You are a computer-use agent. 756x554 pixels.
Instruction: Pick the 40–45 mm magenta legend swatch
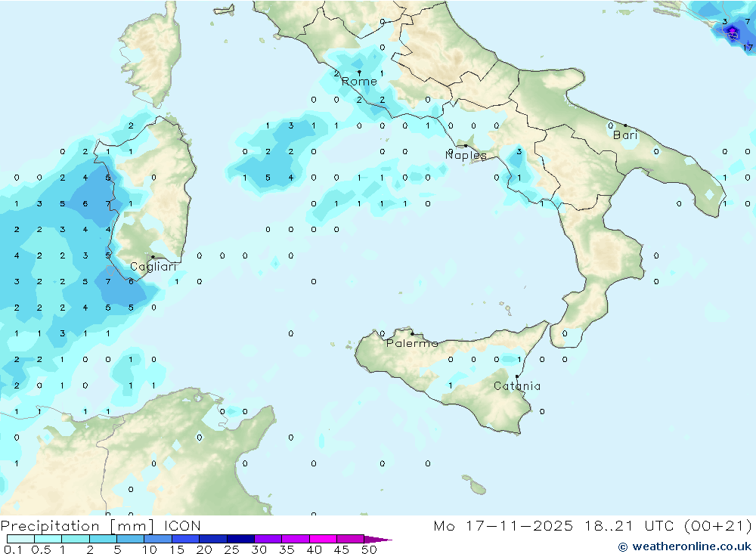(x=323, y=539)
